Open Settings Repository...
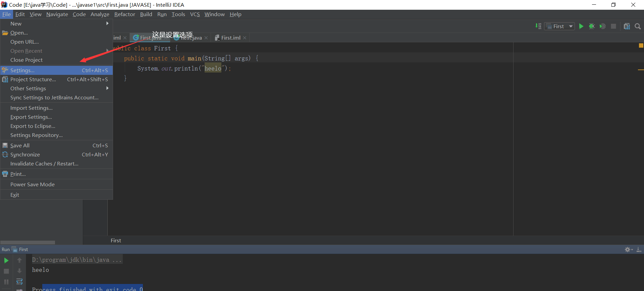The width and height of the screenshot is (644, 291). coord(56,135)
